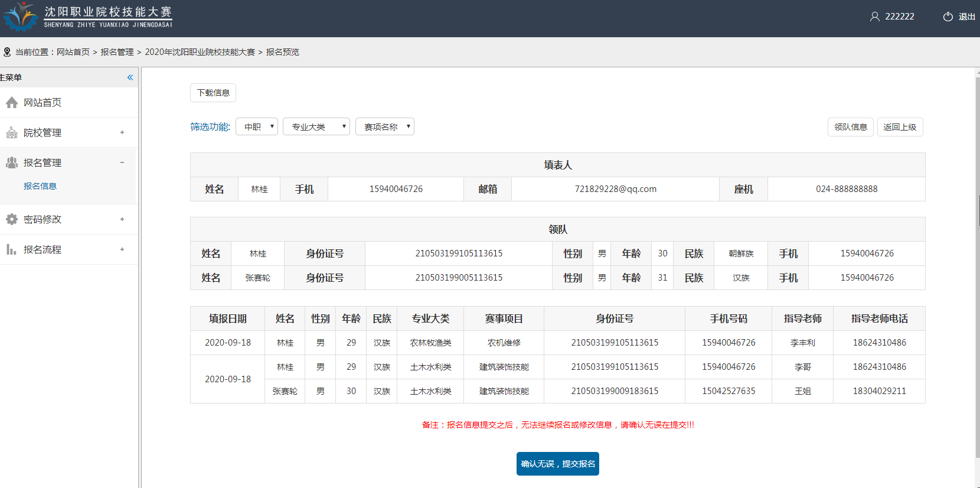Viewport: 980px width, 488px height.
Task: Click the 主菜单 sidebar header
Action: [68, 77]
